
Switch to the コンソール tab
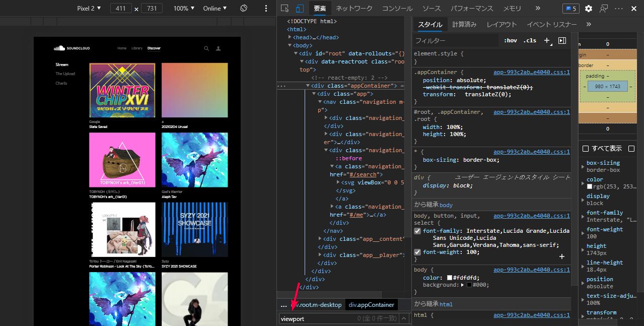coord(397,8)
